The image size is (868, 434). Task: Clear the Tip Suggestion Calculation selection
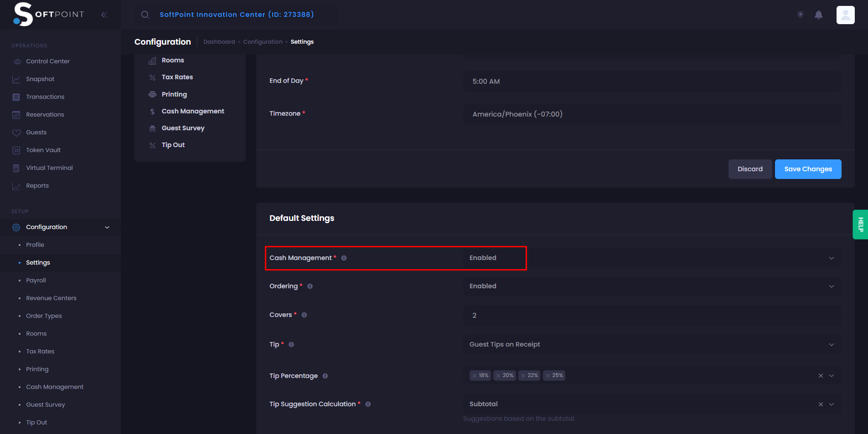820,404
